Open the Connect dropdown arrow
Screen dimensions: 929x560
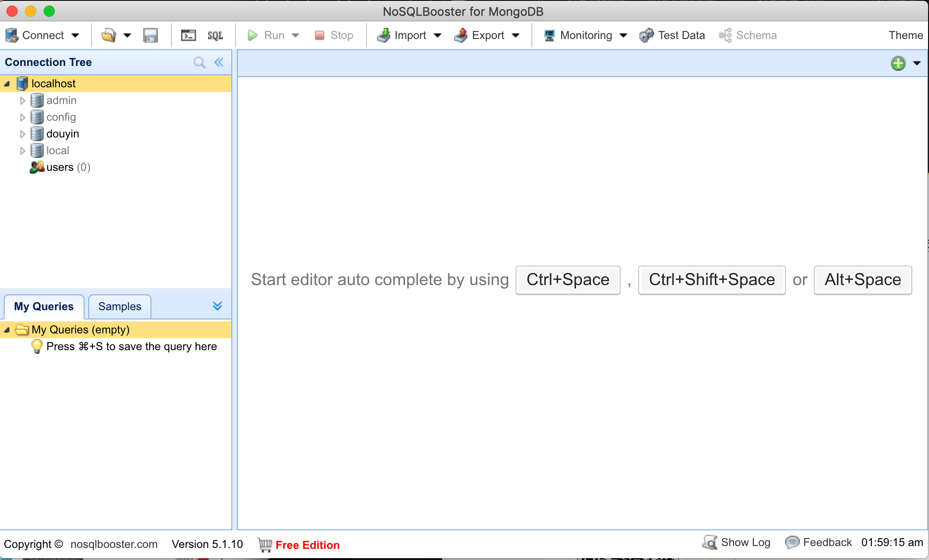(75, 35)
